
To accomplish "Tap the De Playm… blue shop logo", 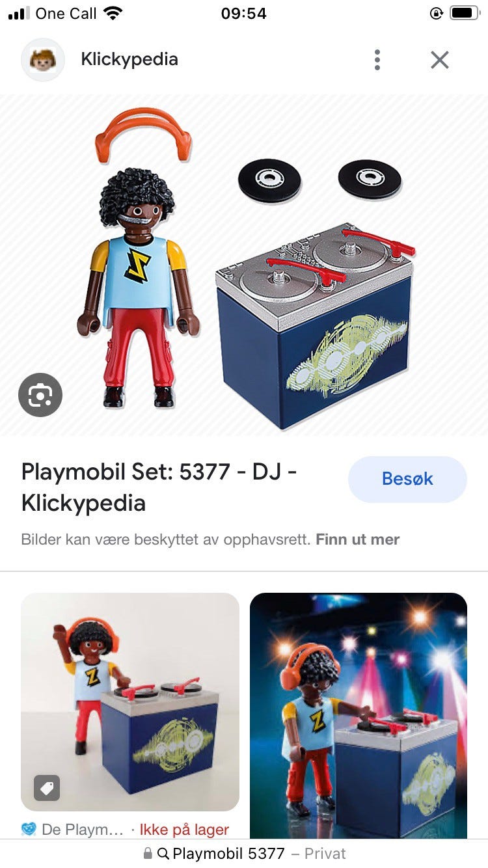I will click(29, 830).
